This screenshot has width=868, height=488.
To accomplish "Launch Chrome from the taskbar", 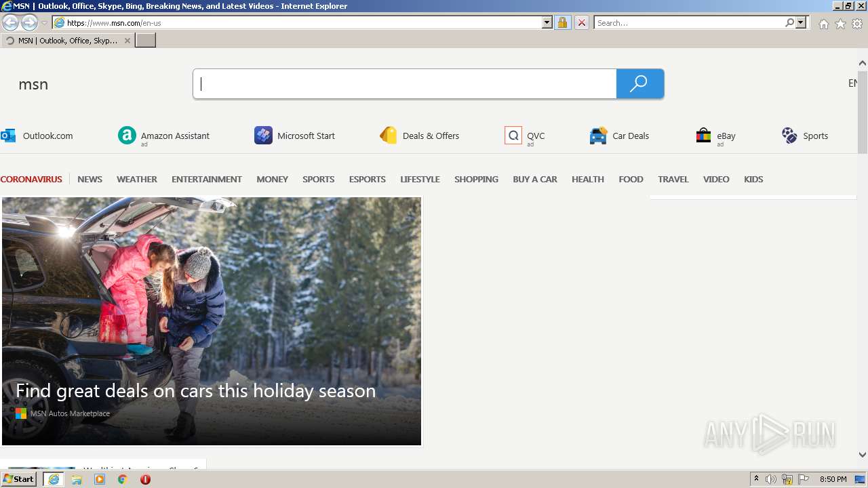I will 123,479.
